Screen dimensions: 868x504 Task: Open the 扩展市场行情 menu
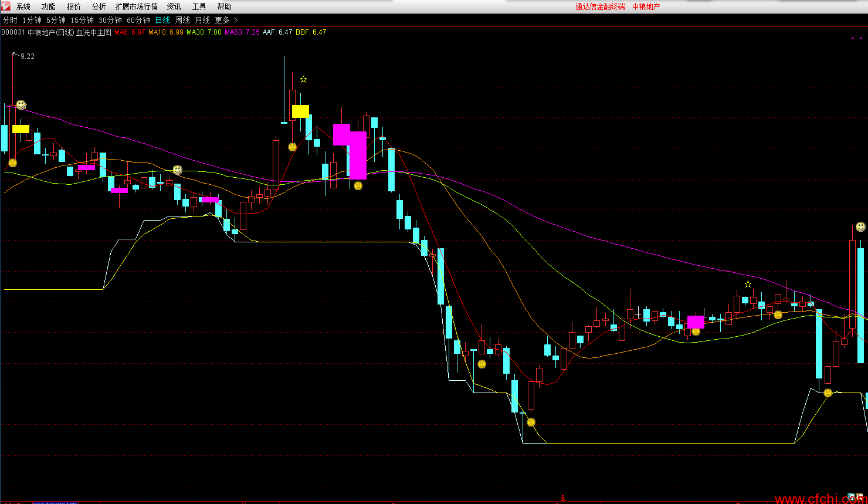(x=137, y=7)
